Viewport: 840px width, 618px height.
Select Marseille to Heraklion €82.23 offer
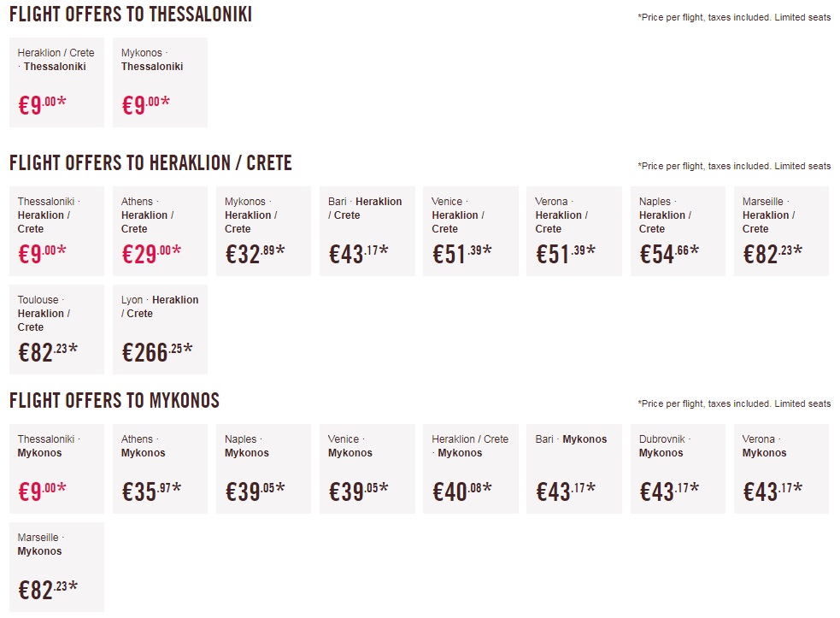pos(781,232)
